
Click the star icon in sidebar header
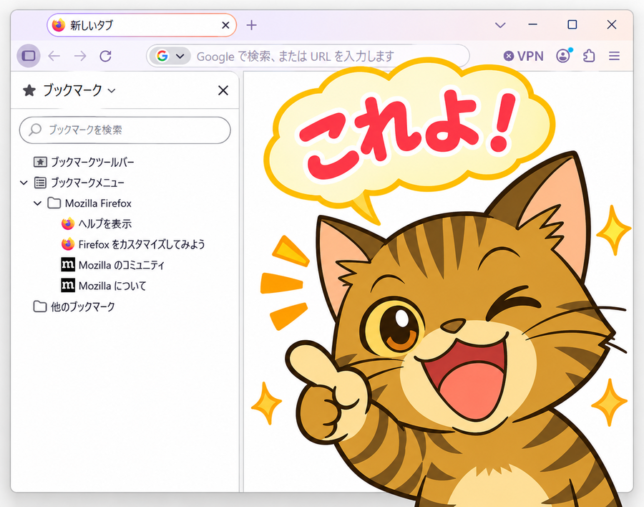tap(29, 90)
